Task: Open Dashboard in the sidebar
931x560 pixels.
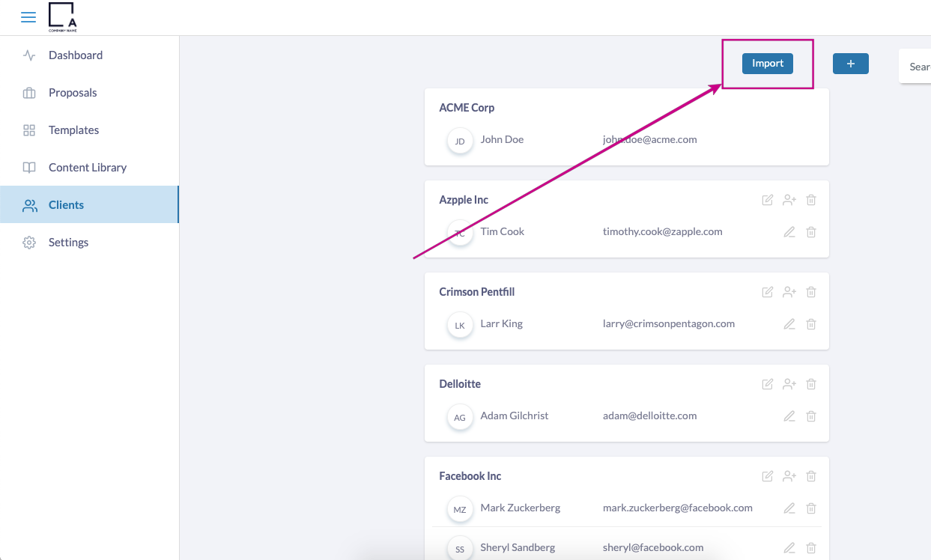Action: point(89,55)
